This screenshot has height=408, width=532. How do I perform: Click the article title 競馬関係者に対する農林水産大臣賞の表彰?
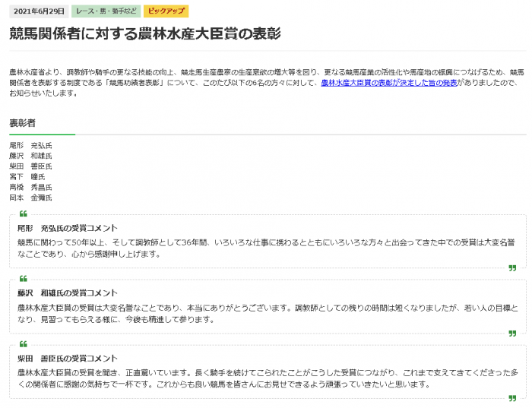(x=145, y=34)
